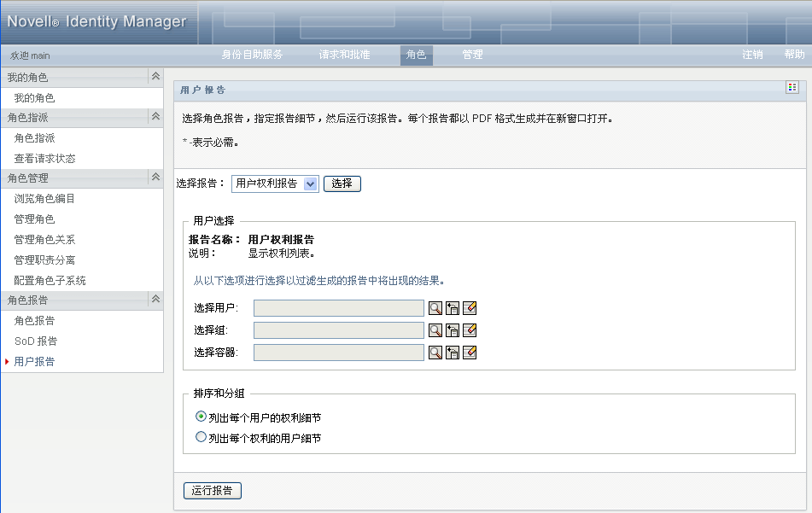Open 用户报告 in sidebar
The height and width of the screenshot is (513, 812).
(x=34, y=361)
